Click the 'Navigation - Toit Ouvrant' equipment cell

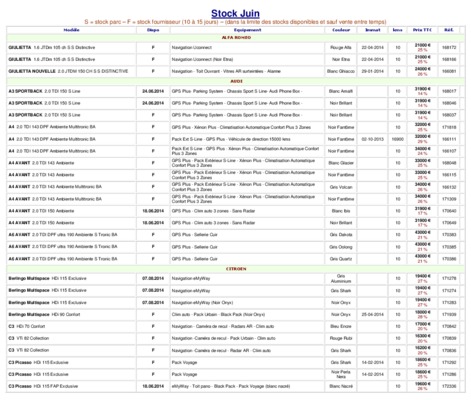click(247, 71)
